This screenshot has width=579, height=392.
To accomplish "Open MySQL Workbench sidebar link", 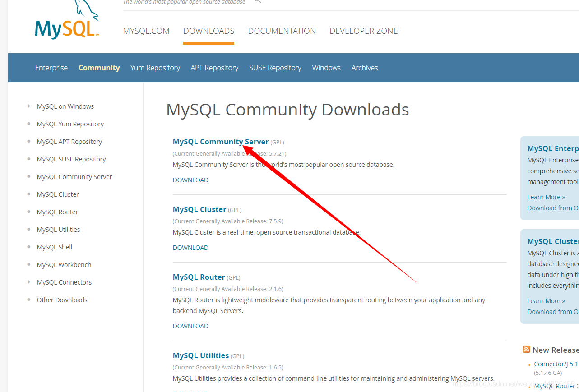I will point(64,265).
